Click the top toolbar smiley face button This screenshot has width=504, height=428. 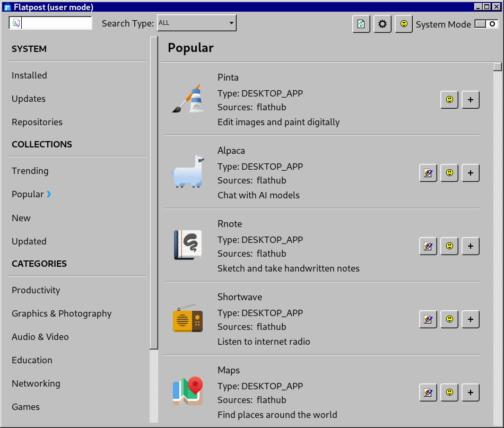(x=404, y=24)
